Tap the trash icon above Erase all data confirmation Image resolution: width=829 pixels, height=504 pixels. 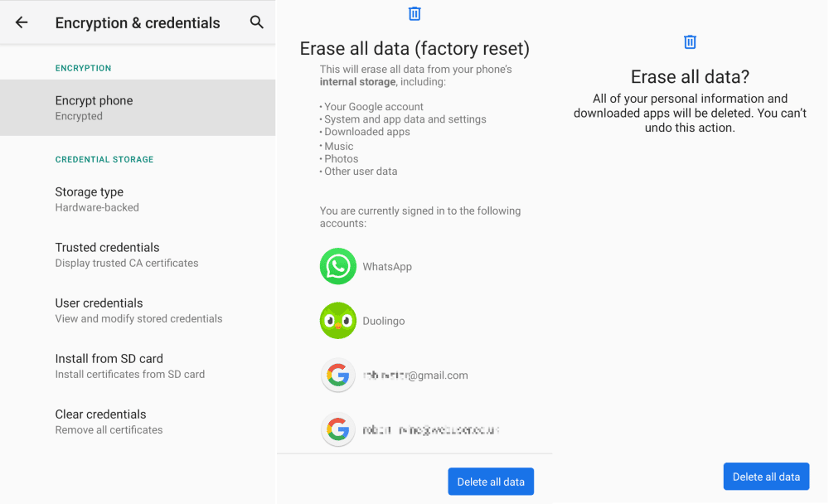click(x=688, y=41)
